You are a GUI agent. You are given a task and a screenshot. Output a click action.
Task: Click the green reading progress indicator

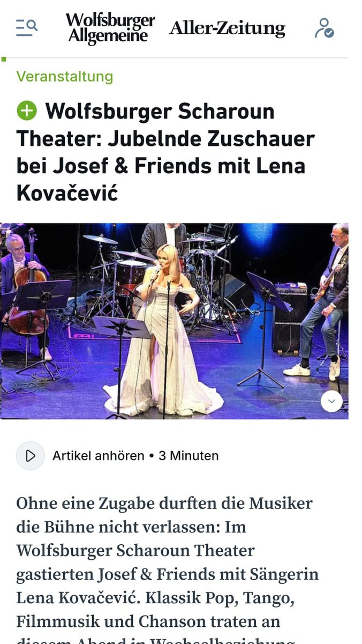[4, 59]
